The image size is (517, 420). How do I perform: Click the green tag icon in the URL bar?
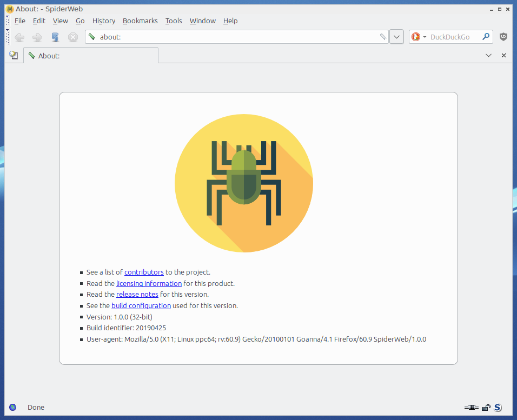point(92,37)
